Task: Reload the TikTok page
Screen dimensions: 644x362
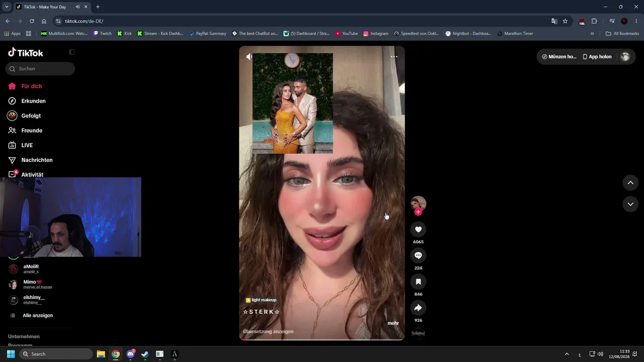Action: (32, 21)
